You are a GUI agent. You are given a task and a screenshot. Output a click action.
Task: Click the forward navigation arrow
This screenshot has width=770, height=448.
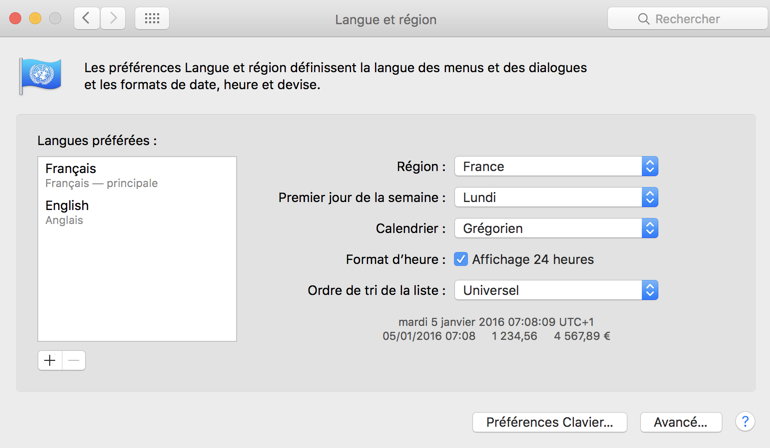(x=113, y=18)
